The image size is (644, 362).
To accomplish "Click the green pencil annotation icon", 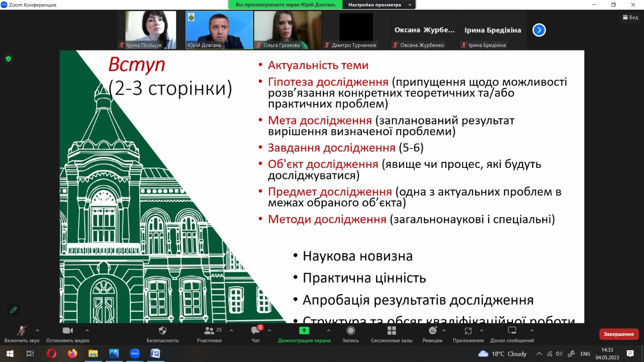I will coord(14,310).
